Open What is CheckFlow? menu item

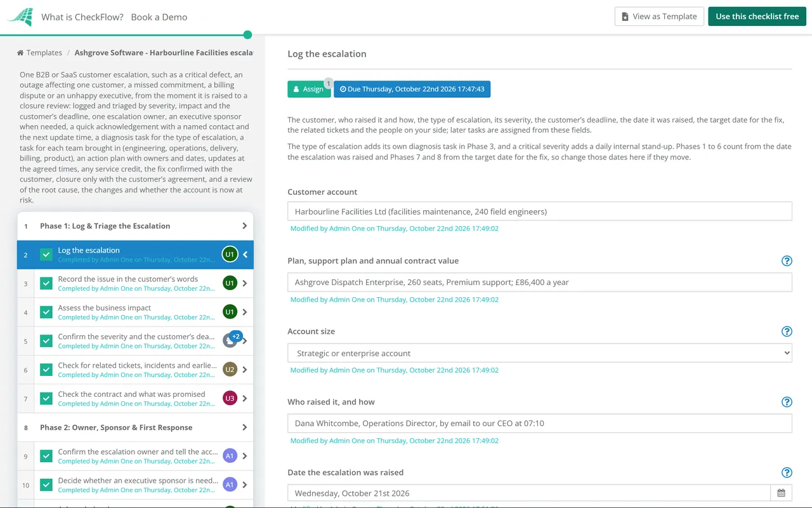click(82, 17)
